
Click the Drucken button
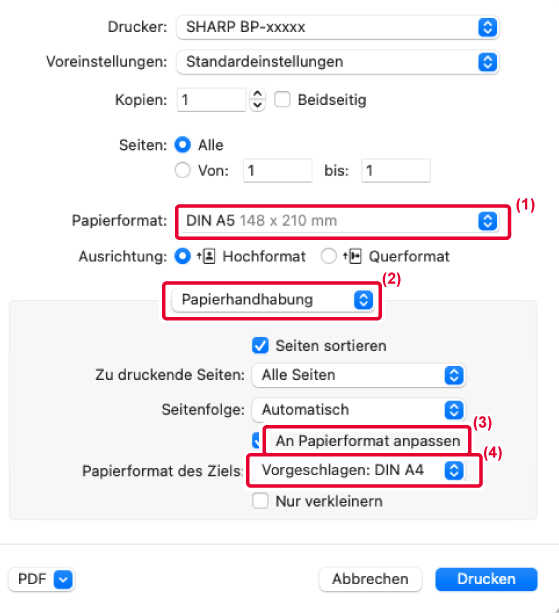[x=486, y=579]
